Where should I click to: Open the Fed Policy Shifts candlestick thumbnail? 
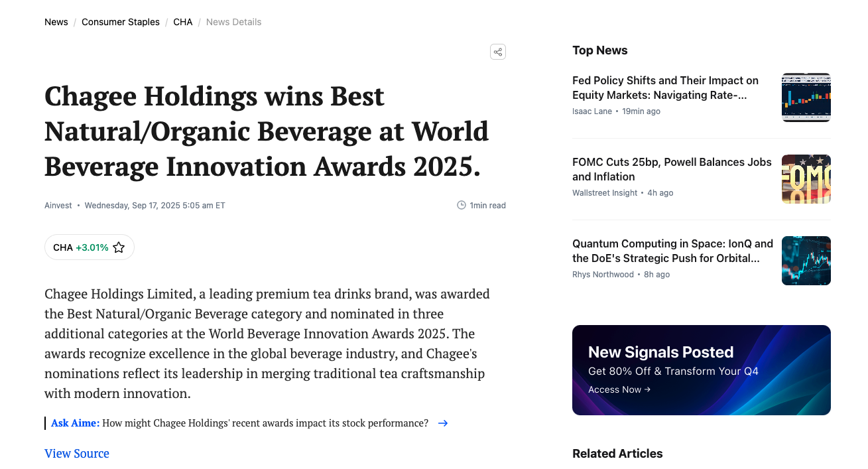click(806, 98)
